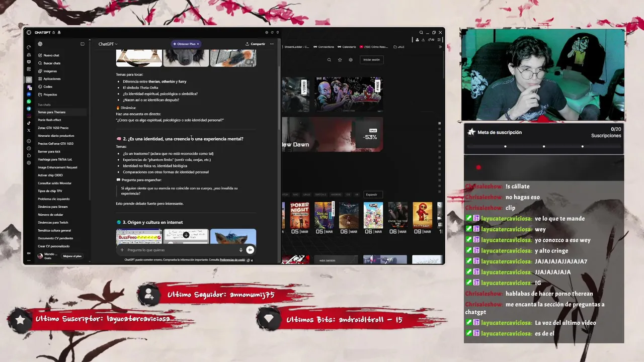Click the Compartir share button
The width and height of the screenshot is (644, 362).
[x=255, y=44]
